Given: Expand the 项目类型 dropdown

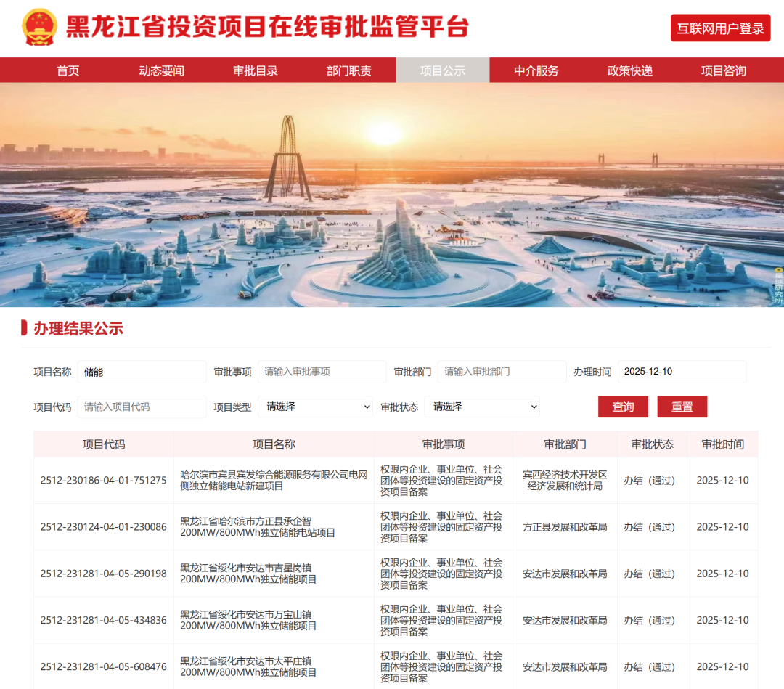Looking at the screenshot, I should pos(316,407).
